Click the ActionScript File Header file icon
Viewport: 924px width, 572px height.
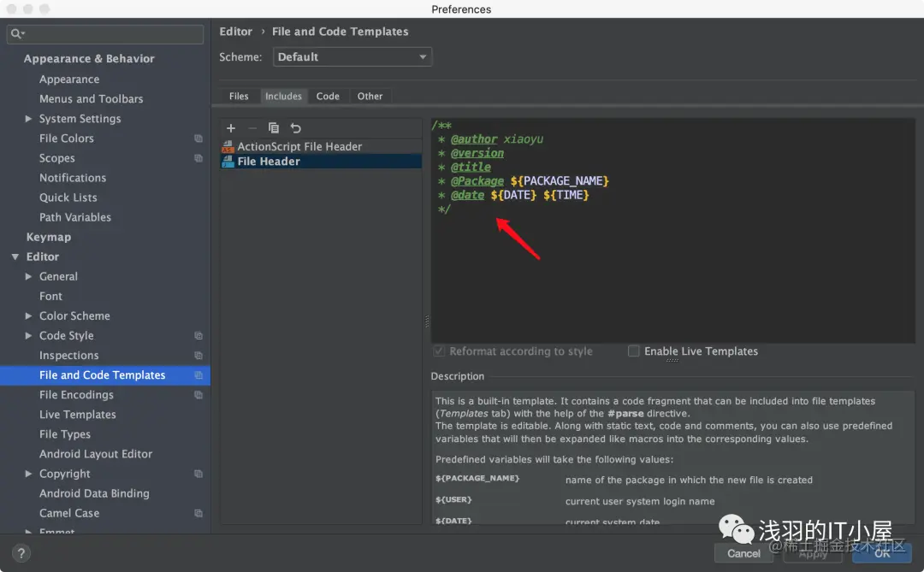point(228,147)
